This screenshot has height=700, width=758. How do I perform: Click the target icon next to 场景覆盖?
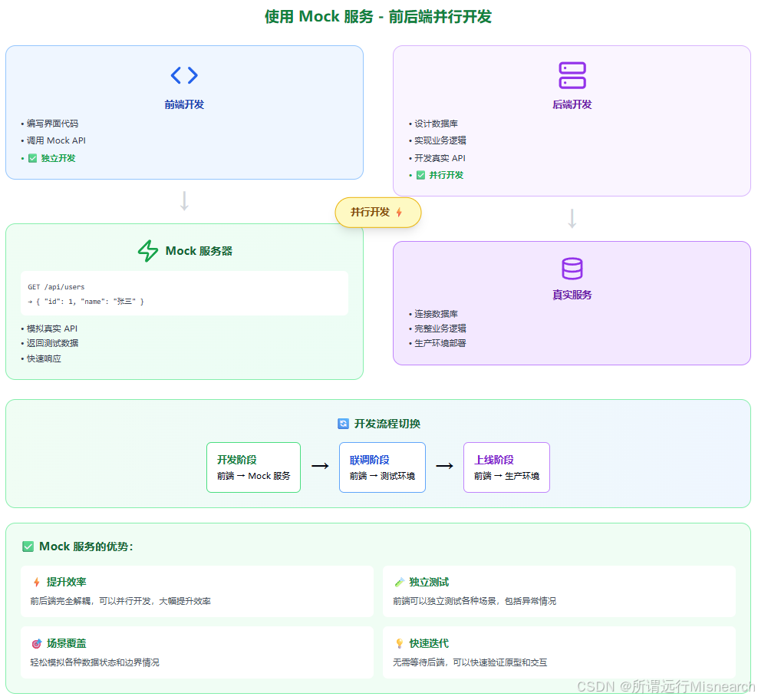31,643
